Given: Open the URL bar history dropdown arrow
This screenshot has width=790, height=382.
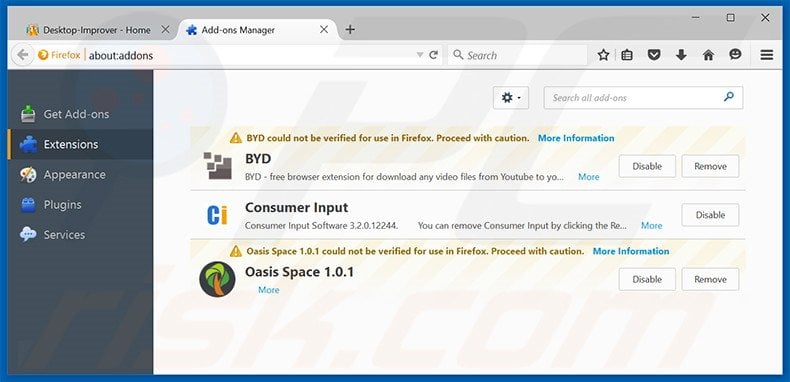Looking at the screenshot, I should (x=420, y=55).
